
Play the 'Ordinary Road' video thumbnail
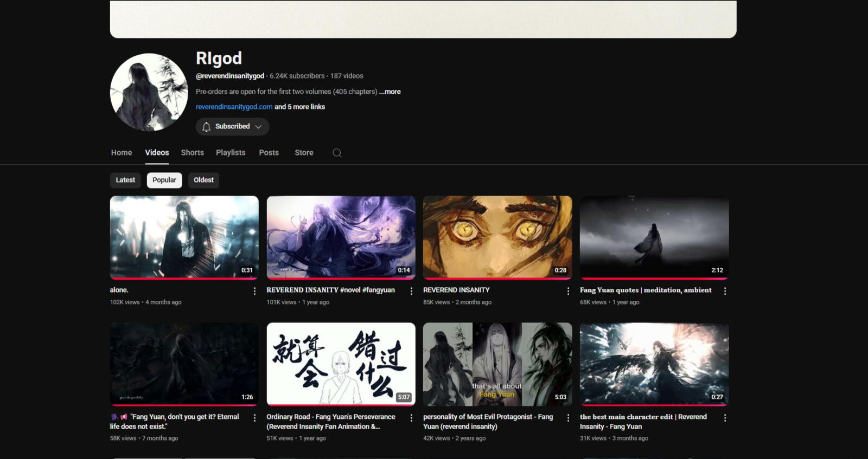point(341,364)
